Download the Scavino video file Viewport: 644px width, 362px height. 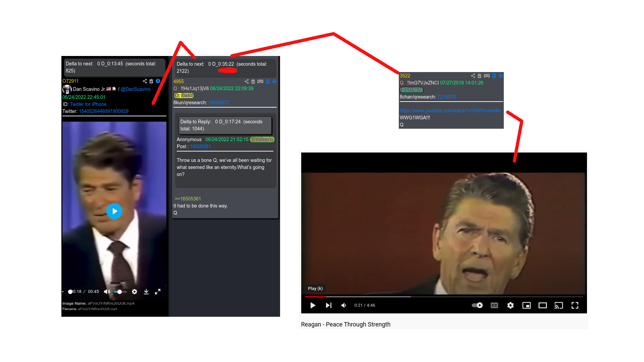[146, 292]
